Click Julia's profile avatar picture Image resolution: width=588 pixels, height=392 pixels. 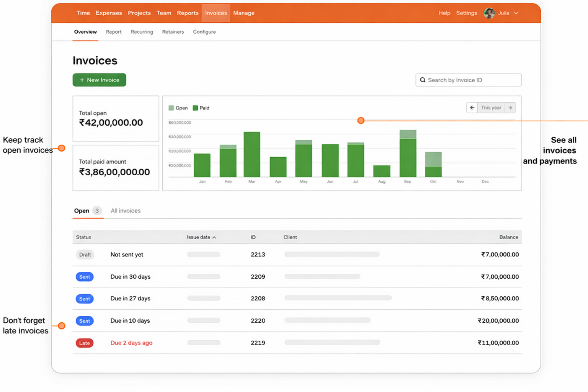(489, 13)
